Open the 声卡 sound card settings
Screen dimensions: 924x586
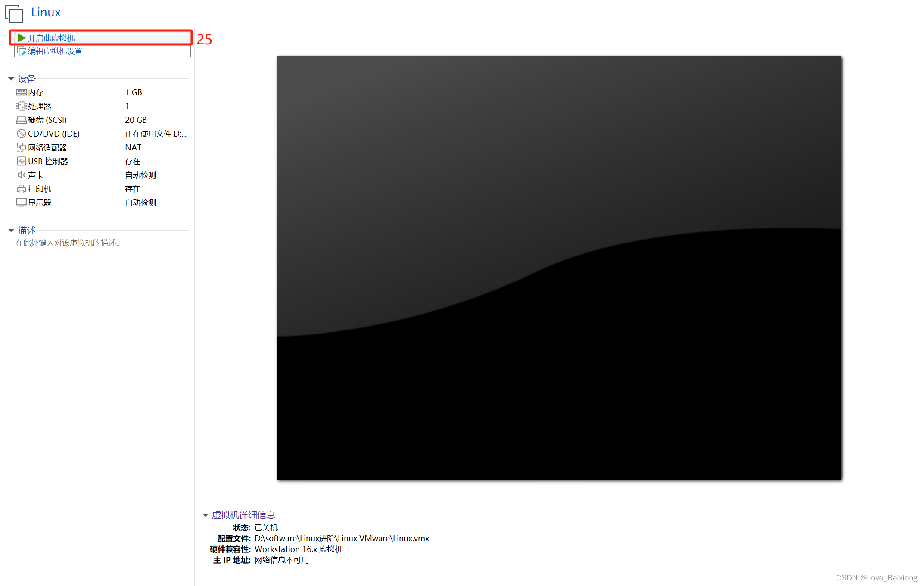tap(22, 175)
